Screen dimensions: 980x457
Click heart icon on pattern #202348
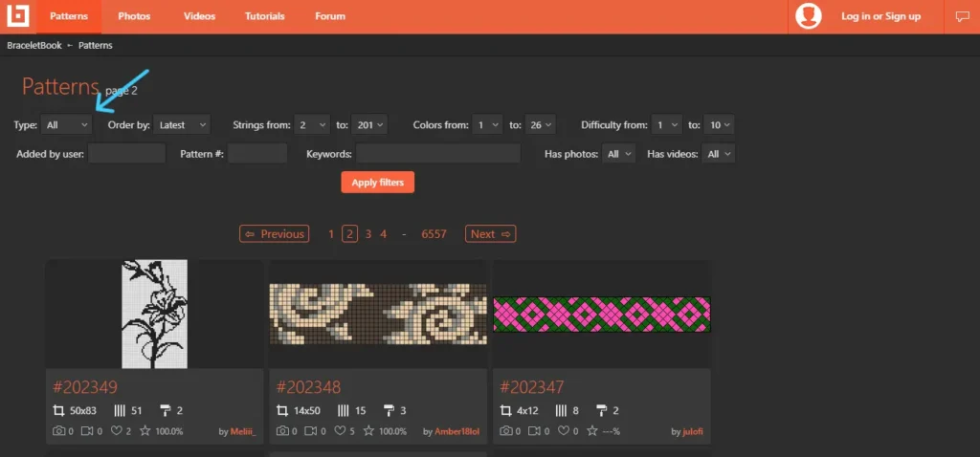[x=340, y=431]
